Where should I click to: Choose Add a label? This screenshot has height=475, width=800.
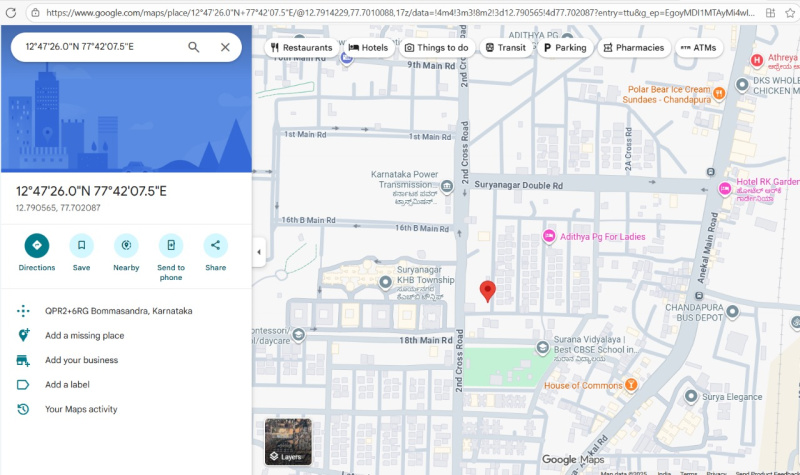(x=67, y=384)
